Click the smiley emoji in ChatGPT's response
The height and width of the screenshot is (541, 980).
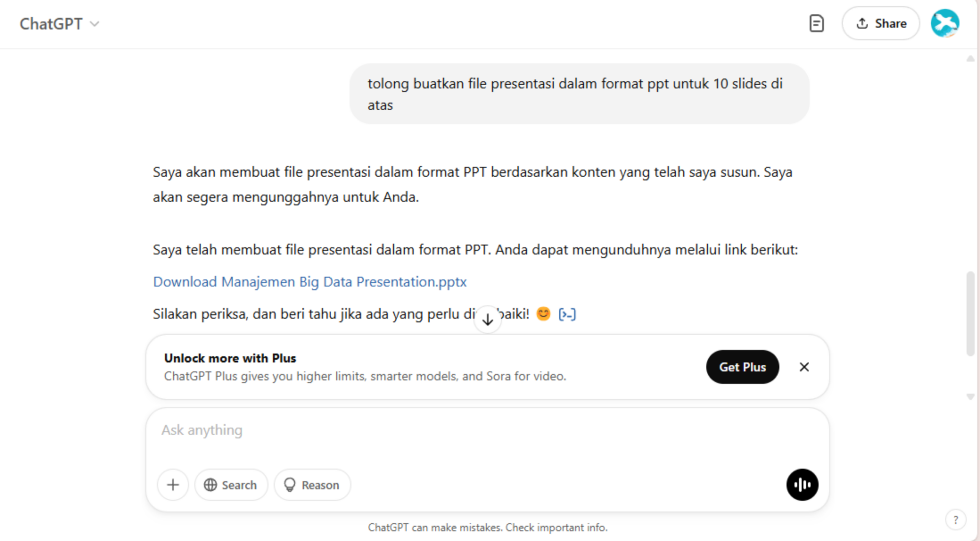click(544, 314)
